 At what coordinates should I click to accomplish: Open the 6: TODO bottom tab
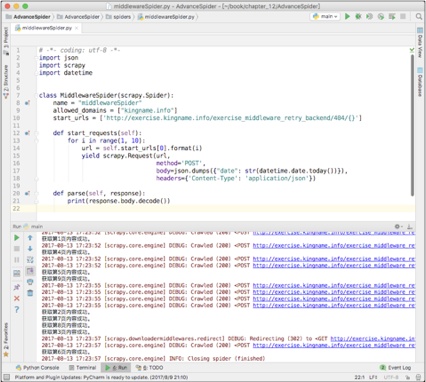(150, 367)
